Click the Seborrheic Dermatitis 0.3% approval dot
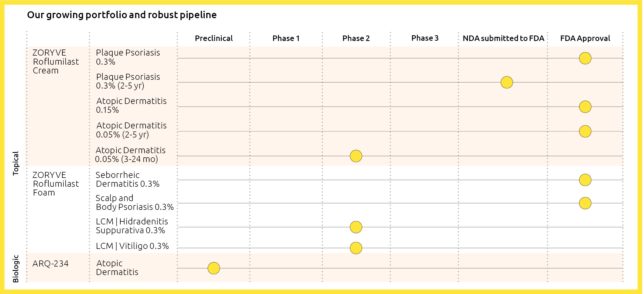Viewport: 644px width, 294px height. pyautogui.click(x=585, y=180)
